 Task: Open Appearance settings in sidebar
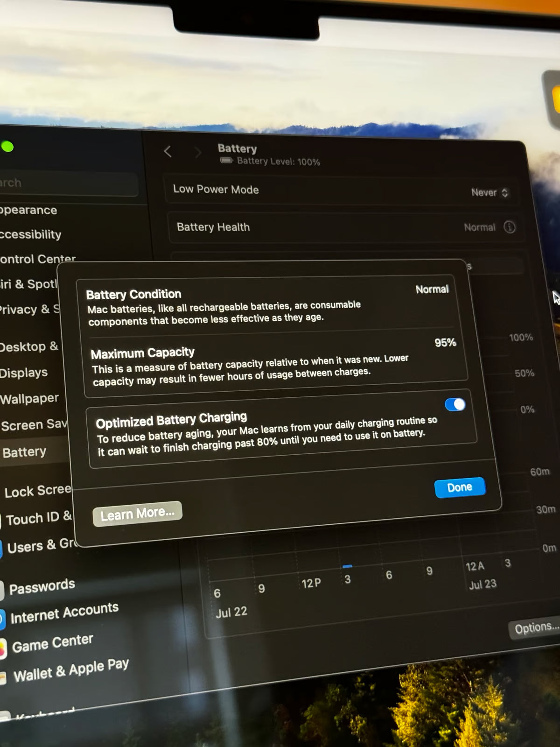28,210
